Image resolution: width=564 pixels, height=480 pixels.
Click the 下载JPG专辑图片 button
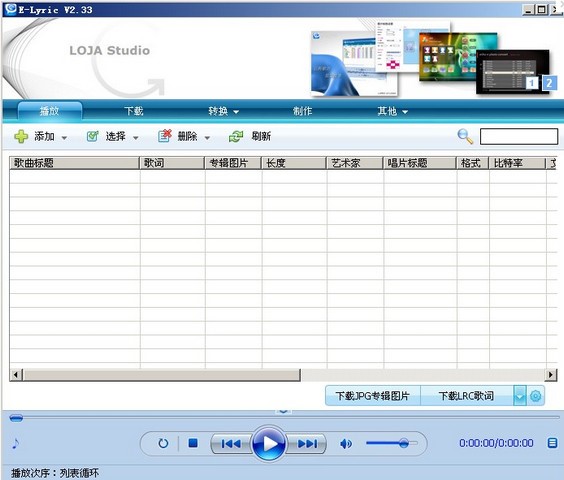(x=373, y=396)
